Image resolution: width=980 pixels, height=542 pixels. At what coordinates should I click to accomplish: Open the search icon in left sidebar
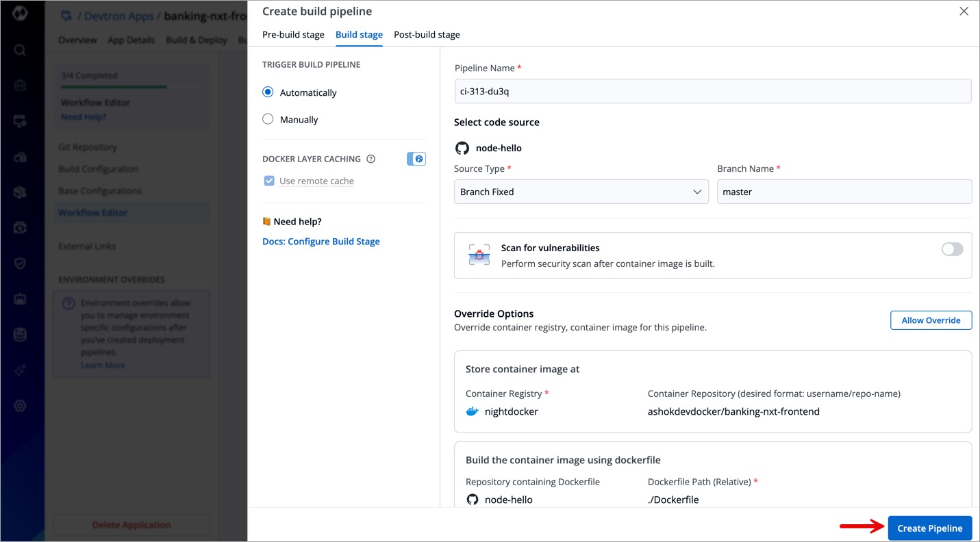click(20, 50)
